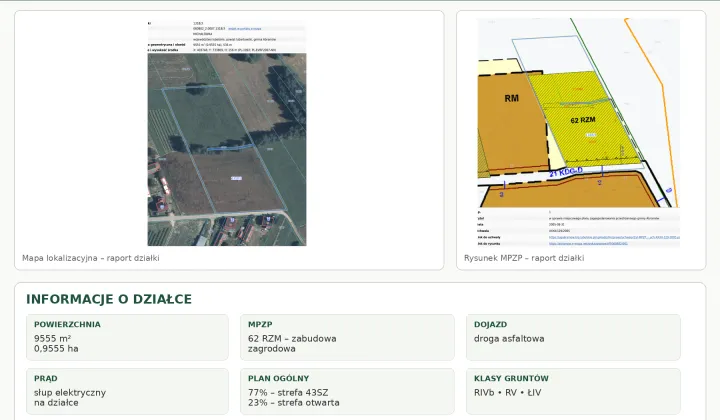Click the '62 RZM' label on zoning map
This screenshot has height=420, width=720.
(583, 120)
